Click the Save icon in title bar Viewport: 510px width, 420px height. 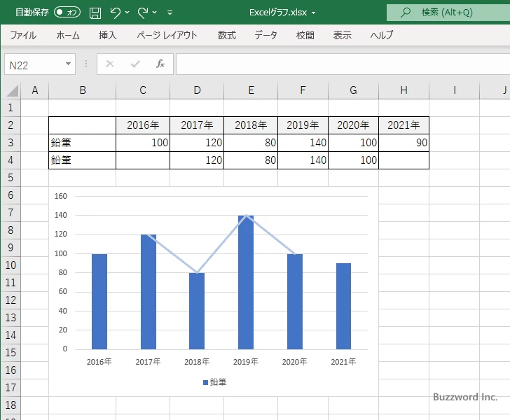click(x=95, y=13)
